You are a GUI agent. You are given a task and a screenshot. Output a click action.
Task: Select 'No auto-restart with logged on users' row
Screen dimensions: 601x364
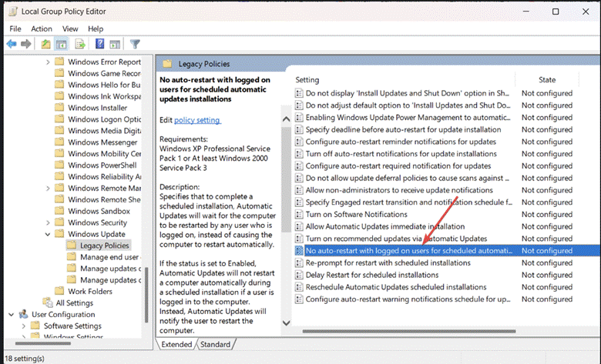[447, 251]
